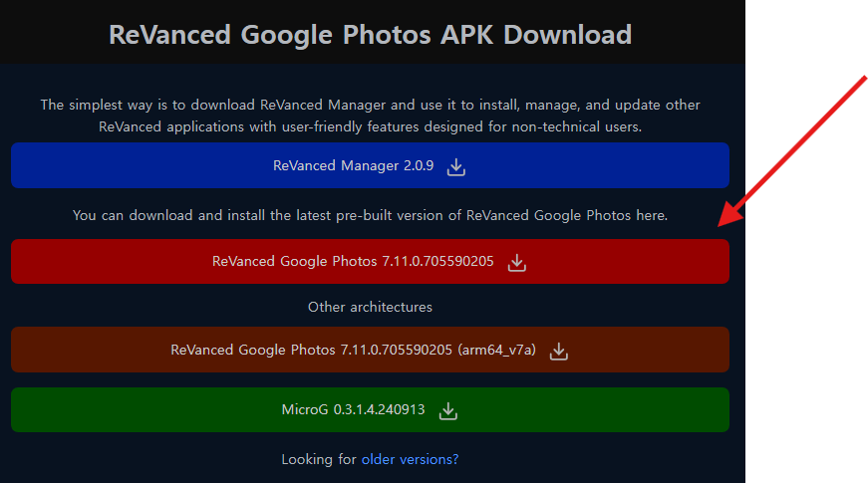Download ReVanced Google Photos 7.11.0.705590205 red button

coord(370,261)
